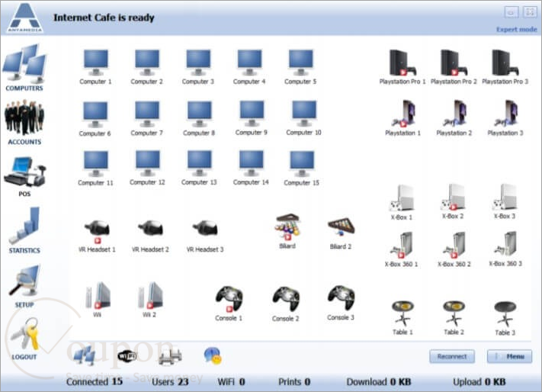
Task: Select the Computer 8 icon
Action: pos(199,114)
